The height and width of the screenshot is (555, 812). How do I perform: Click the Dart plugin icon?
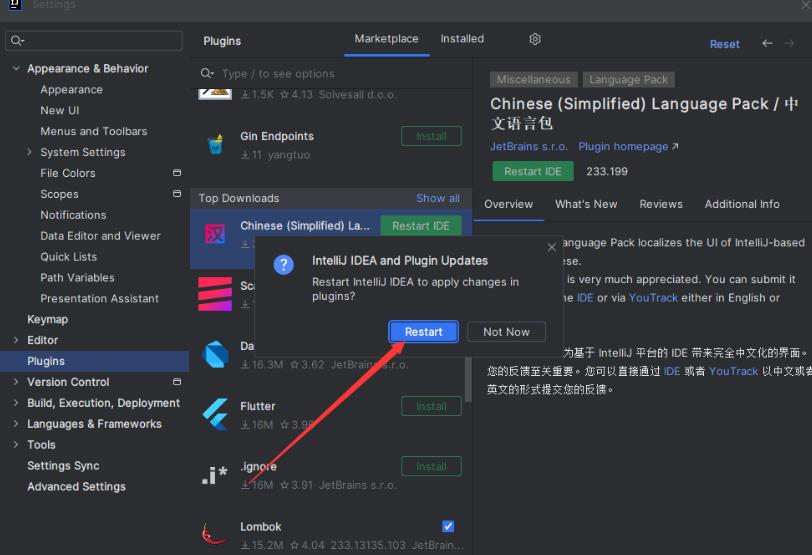coord(215,355)
